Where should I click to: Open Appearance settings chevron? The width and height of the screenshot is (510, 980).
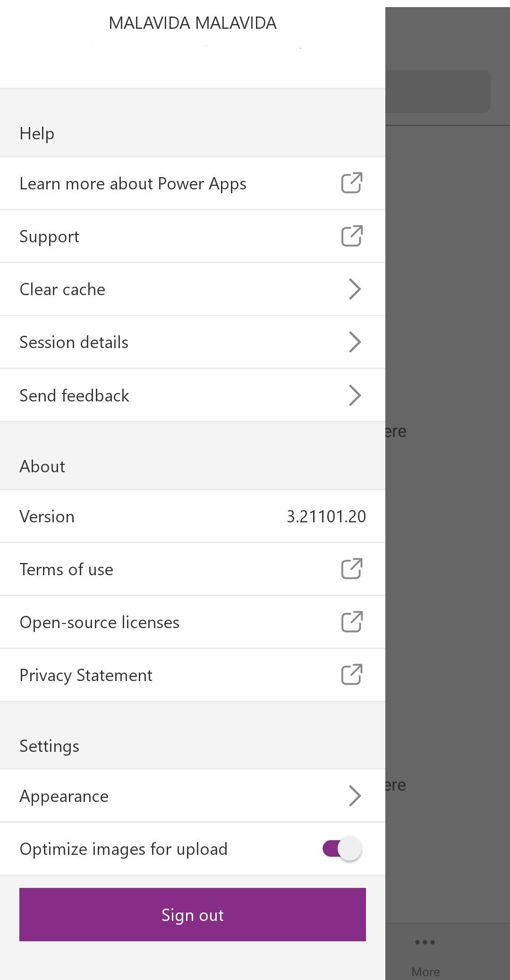tap(355, 796)
